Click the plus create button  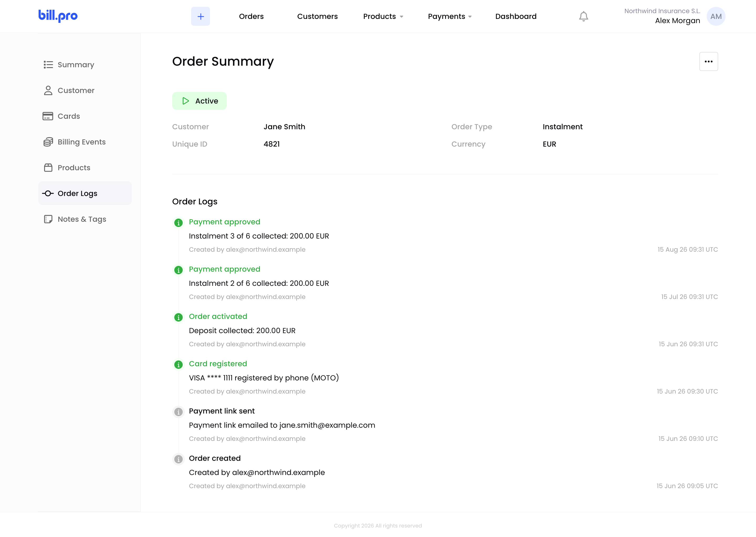pos(201,16)
